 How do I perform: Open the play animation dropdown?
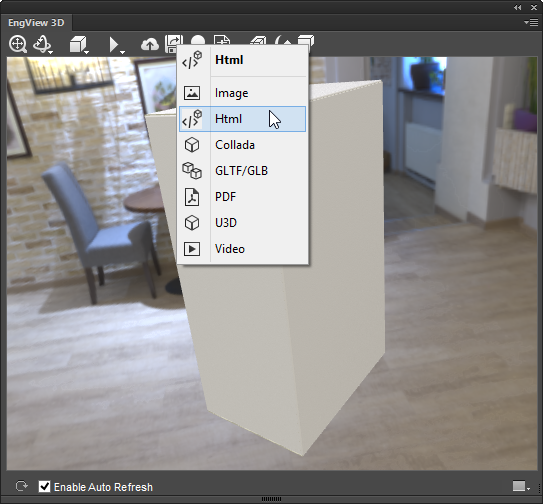116,45
